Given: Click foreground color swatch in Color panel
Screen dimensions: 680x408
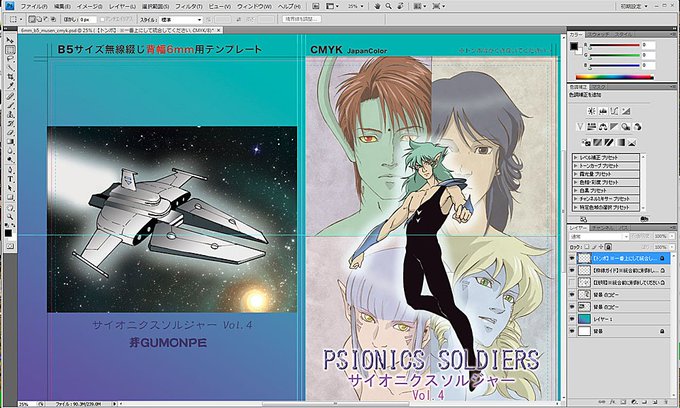Looking at the screenshot, I should (574, 46).
